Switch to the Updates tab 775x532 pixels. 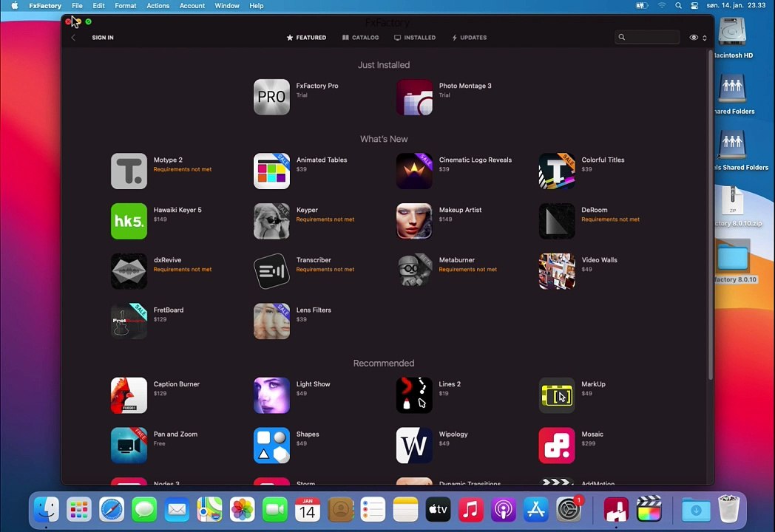469,38
